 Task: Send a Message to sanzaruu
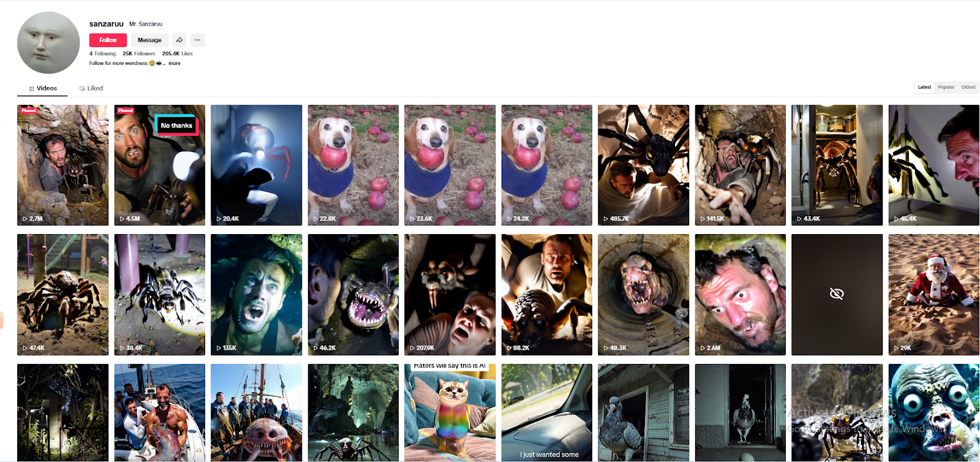(149, 40)
